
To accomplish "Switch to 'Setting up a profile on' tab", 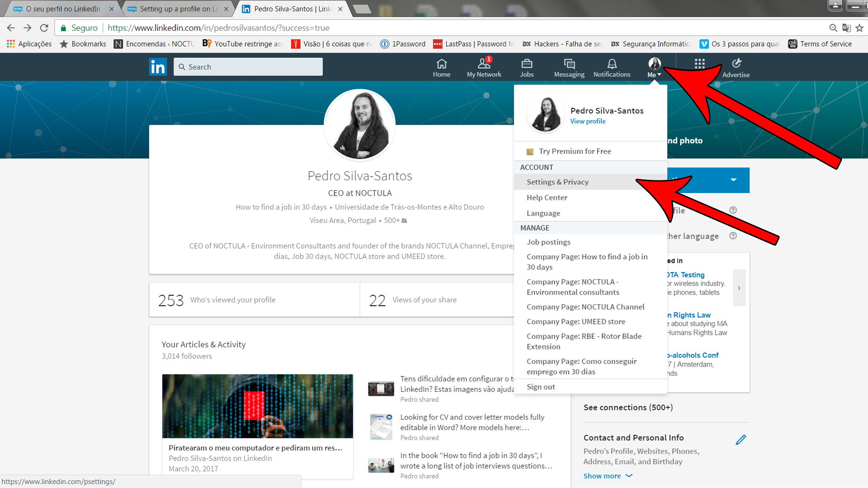I will click(x=178, y=9).
